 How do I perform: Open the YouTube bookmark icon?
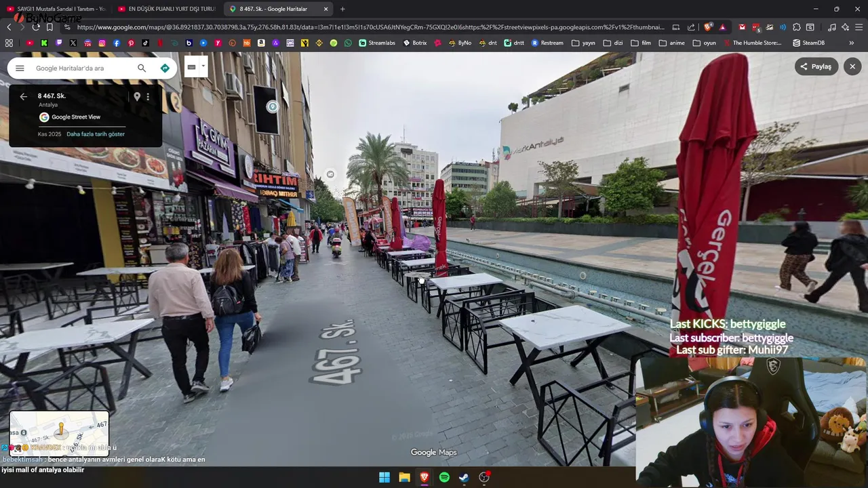coord(30,43)
